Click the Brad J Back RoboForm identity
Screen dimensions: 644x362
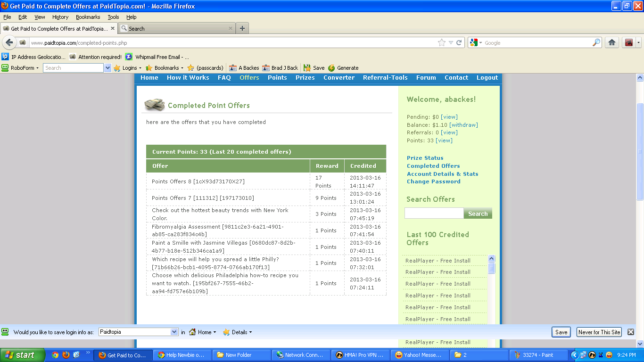[281, 68]
